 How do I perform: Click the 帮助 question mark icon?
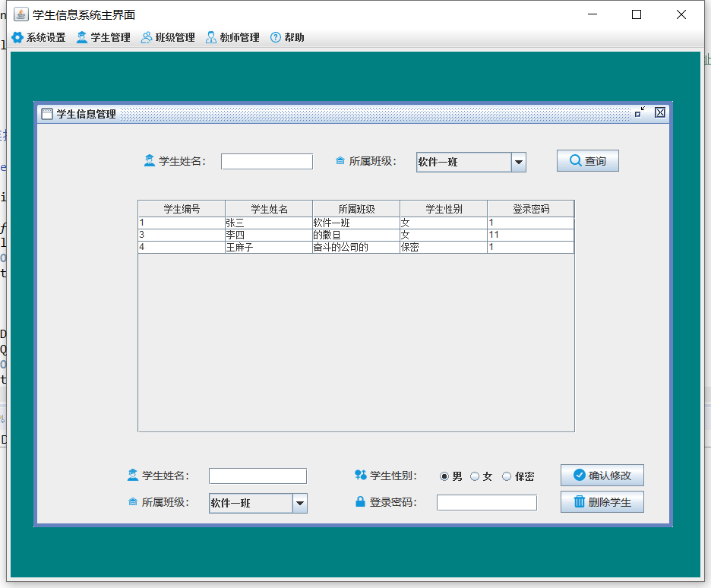(x=274, y=36)
